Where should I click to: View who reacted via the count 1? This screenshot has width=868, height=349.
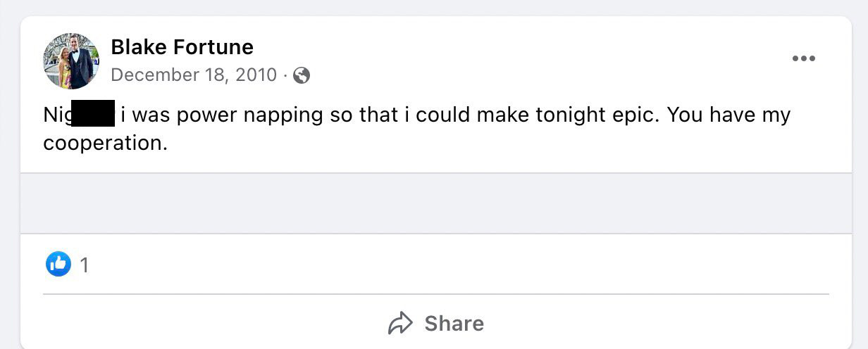coord(84,265)
